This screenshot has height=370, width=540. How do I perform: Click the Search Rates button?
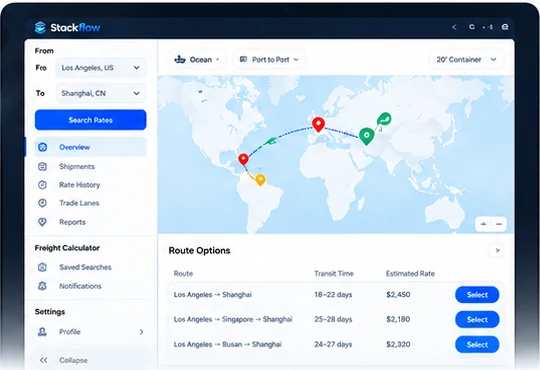point(91,120)
